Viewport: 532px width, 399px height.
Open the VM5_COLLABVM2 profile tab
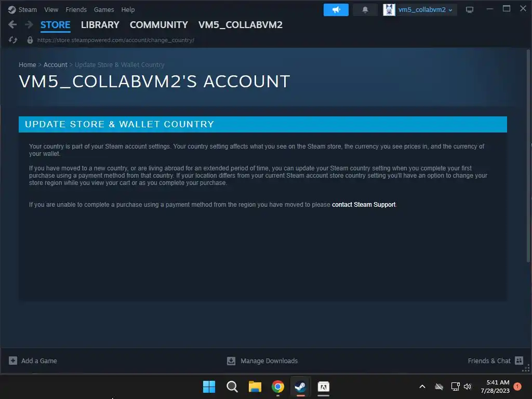[240, 25]
